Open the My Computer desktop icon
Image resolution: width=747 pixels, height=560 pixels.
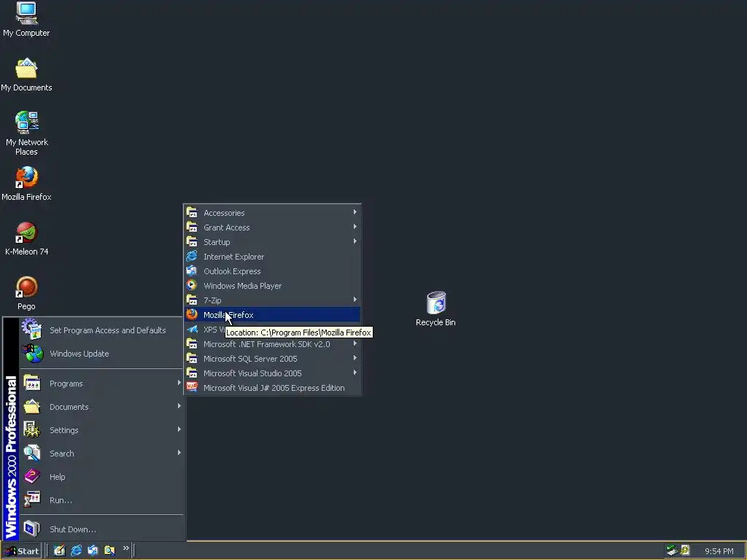[26, 20]
